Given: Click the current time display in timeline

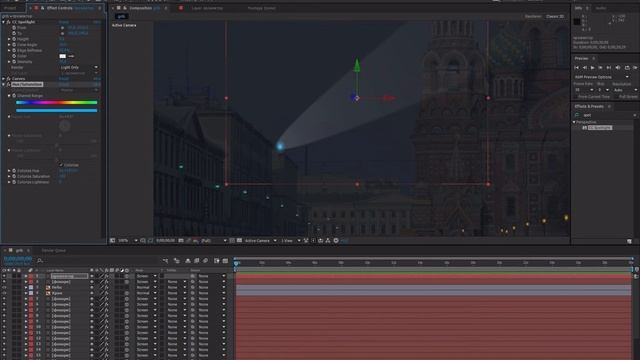Looking at the screenshot, I should [x=18, y=259].
